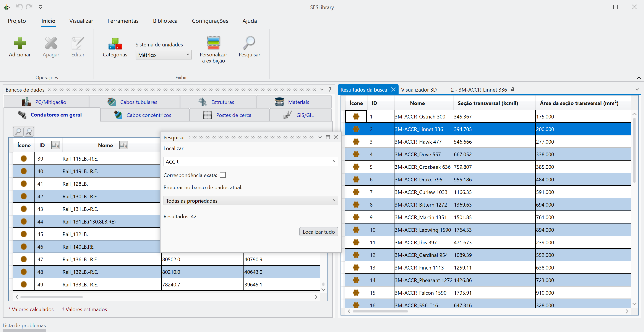Collapse the ribbon with the chevron
The width and height of the screenshot is (644, 332).
pos(639,78)
